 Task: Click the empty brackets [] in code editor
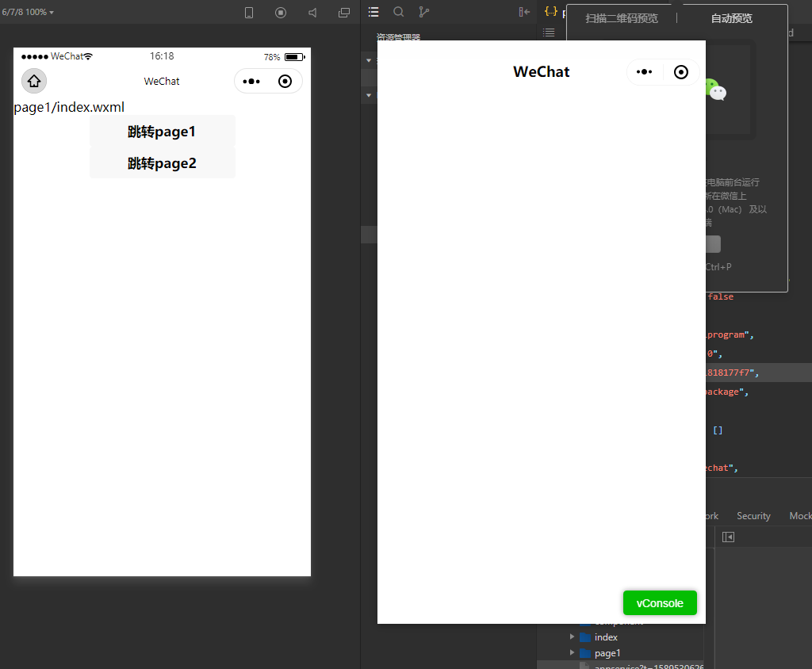[x=718, y=430]
